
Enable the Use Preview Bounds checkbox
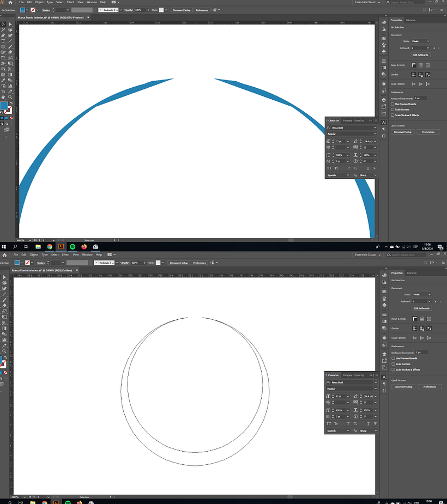(392, 104)
